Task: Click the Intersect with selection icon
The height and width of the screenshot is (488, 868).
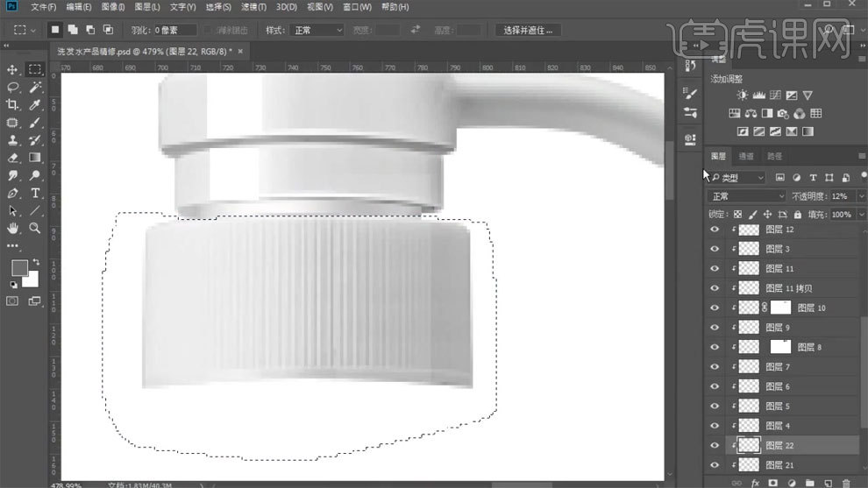Action: pos(108,30)
